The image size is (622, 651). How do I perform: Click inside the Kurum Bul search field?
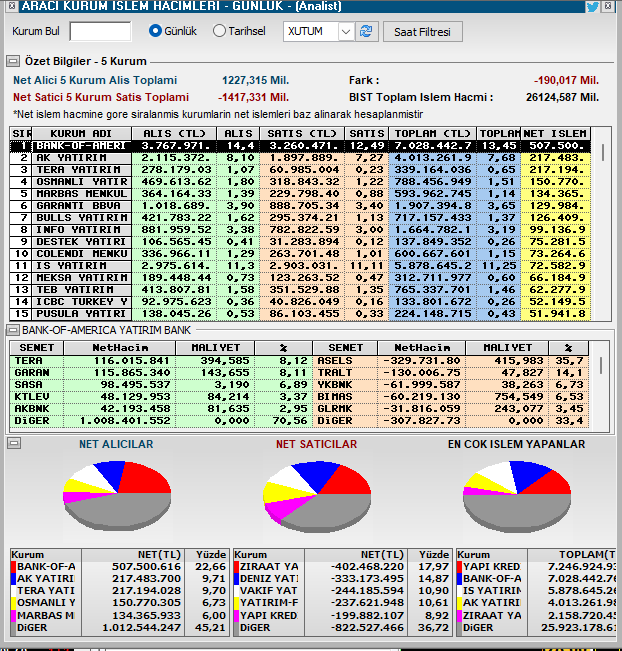point(100,32)
